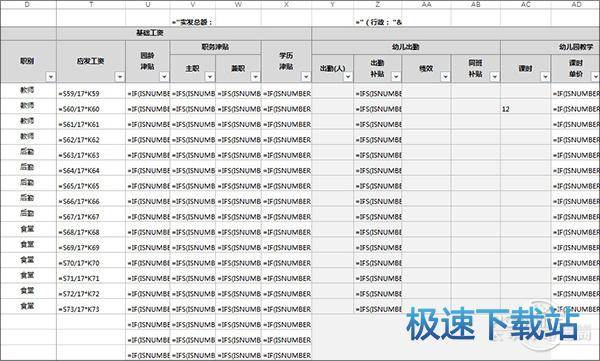The image size is (600, 361).
Task: Select column AA header
Action: coord(426,4)
